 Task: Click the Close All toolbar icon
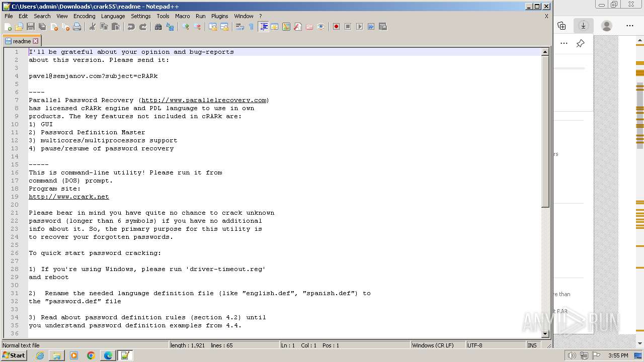(x=65, y=27)
